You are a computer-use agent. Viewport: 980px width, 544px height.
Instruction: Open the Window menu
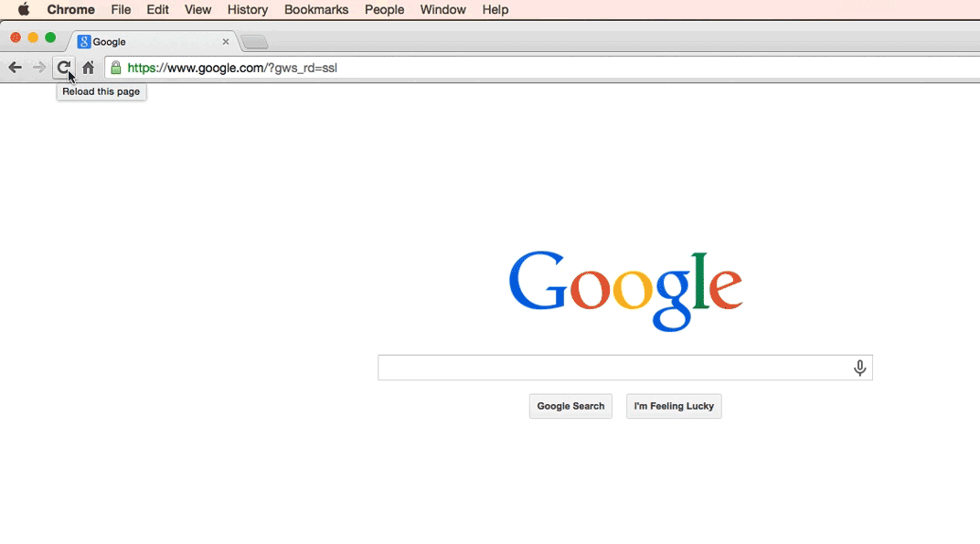442,9
